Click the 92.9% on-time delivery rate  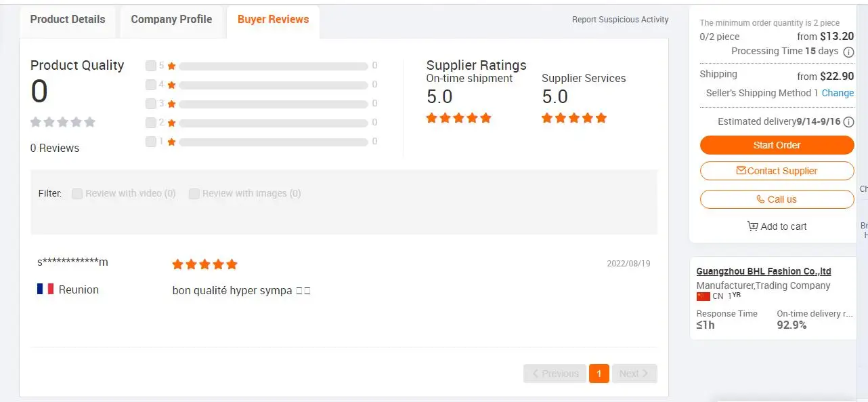pyautogui.click(x=791, y=325)
